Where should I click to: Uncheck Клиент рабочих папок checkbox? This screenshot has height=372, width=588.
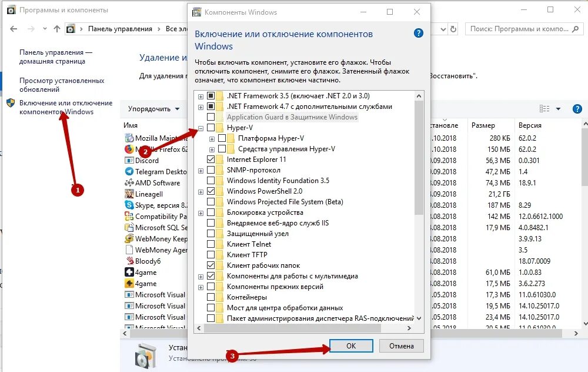click(211, 265)
